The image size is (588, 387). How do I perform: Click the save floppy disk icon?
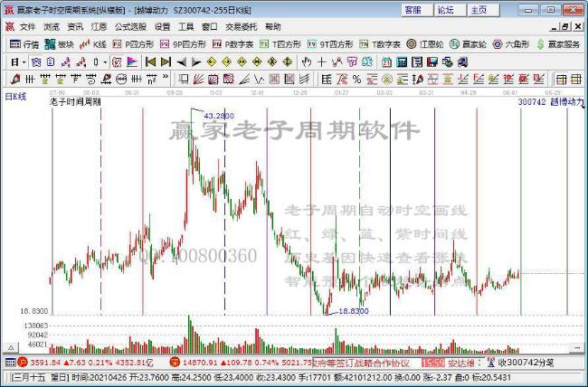pyautogui.click(x=432, y=61)
